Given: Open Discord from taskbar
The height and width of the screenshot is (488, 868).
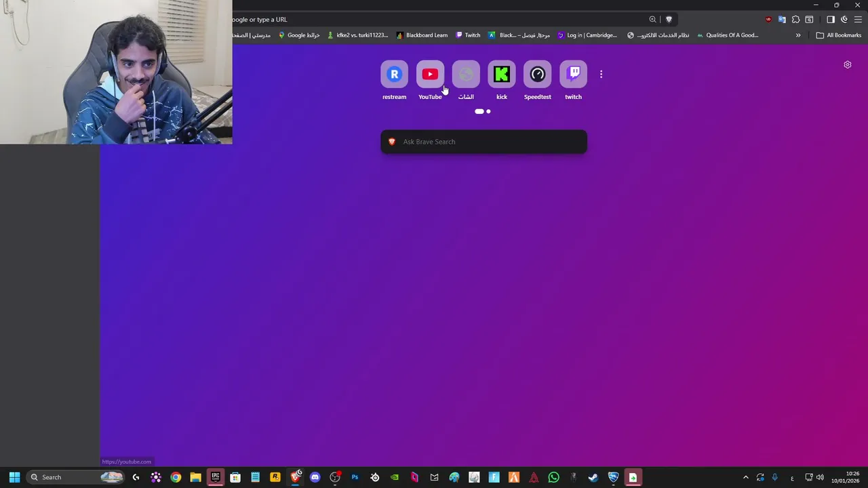Looking at the screenshot, I should 315,477.
